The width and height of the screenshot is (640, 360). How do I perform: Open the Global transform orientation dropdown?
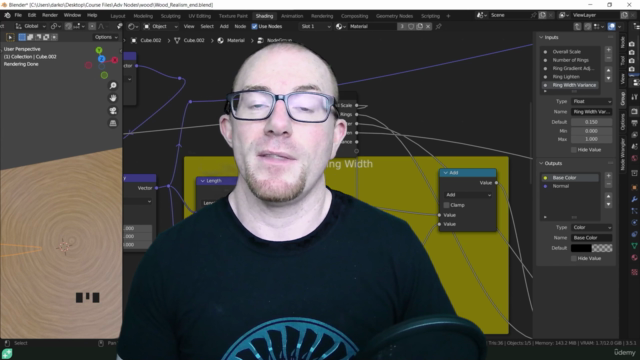point(31,27)
